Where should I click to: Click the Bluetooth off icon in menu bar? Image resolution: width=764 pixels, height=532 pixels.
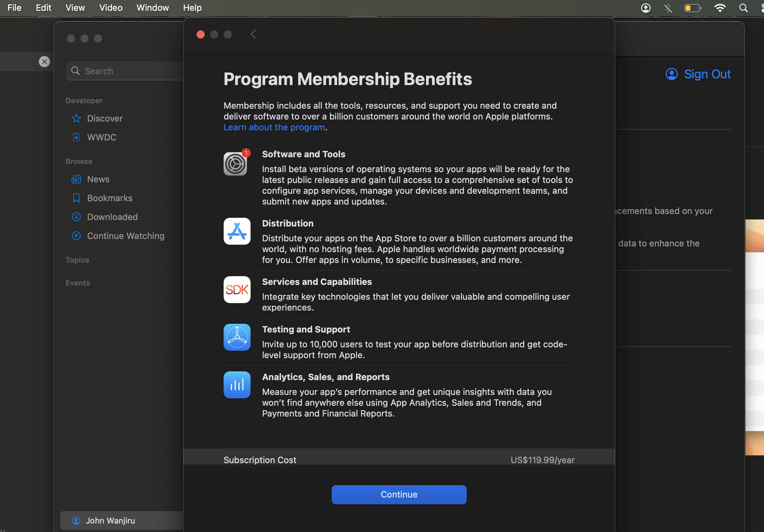click(668, 8)
